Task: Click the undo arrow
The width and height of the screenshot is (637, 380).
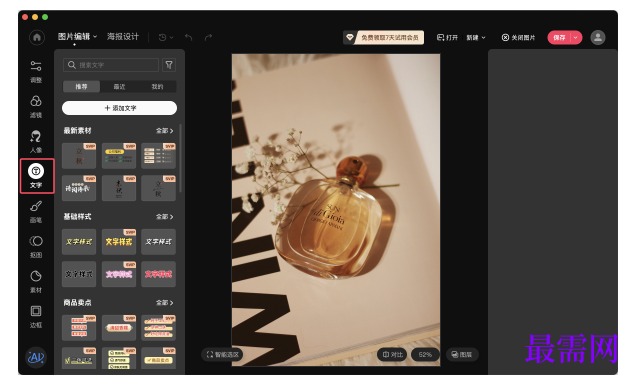Action: [x=188, y=37]
